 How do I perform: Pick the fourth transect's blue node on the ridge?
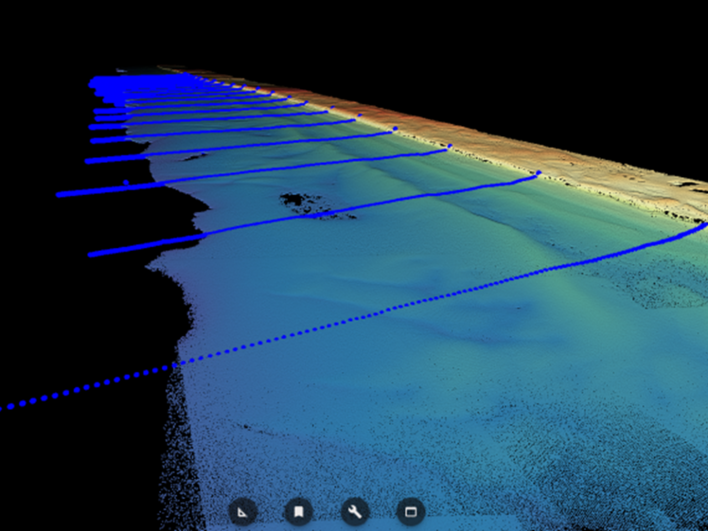(x=395, y=129)
